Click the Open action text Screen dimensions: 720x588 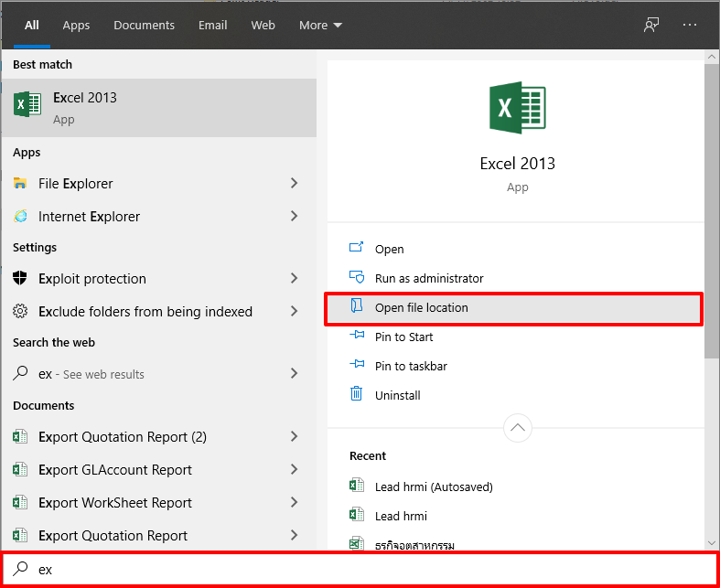pos(390,250)
